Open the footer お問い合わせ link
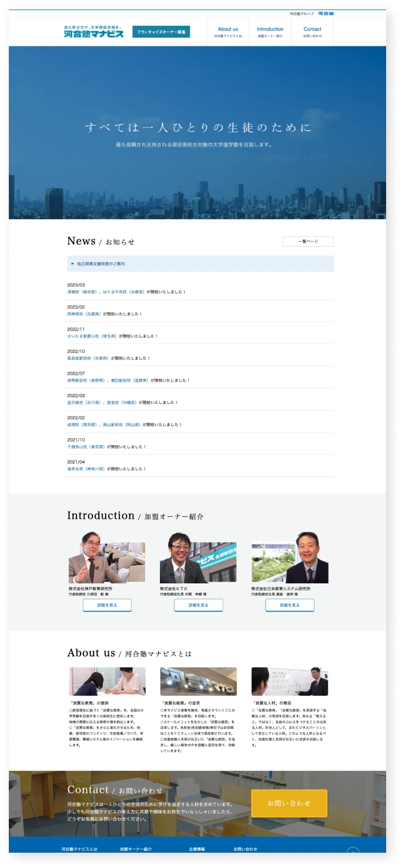Image resolution: width=402 pixels, height=868 pixels. click(245, 849)
